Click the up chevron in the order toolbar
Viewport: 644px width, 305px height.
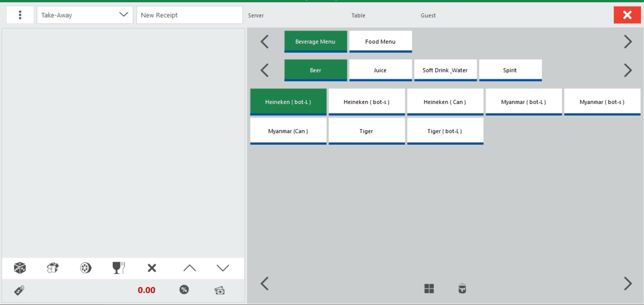(190, 268)
